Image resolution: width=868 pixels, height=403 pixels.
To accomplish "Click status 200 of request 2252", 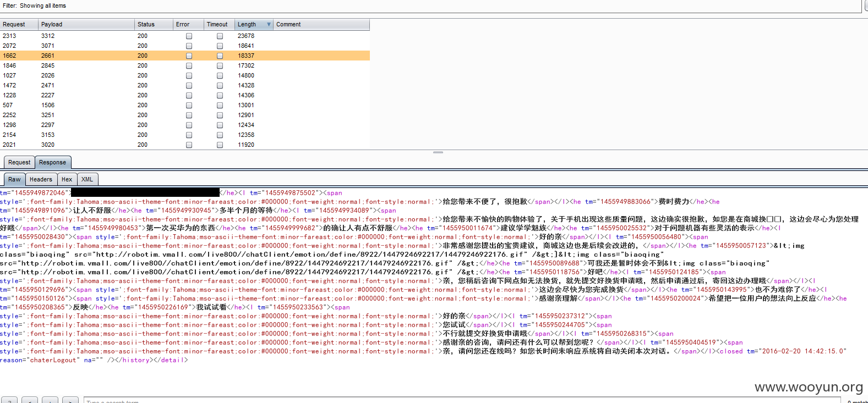I will click(x=143, y=115).
